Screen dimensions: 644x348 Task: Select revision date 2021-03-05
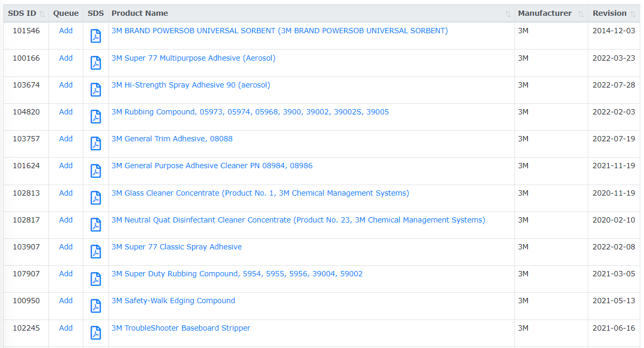(614, 274)
